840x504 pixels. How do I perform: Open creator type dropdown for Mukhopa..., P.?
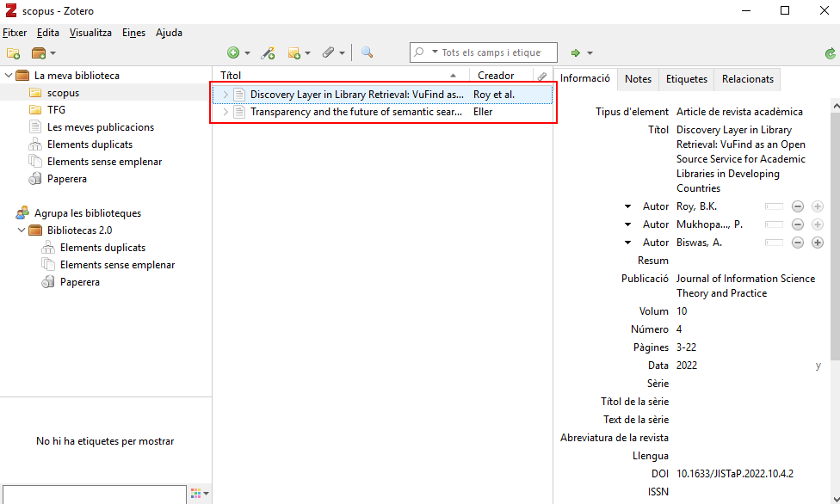click(627, 224)
